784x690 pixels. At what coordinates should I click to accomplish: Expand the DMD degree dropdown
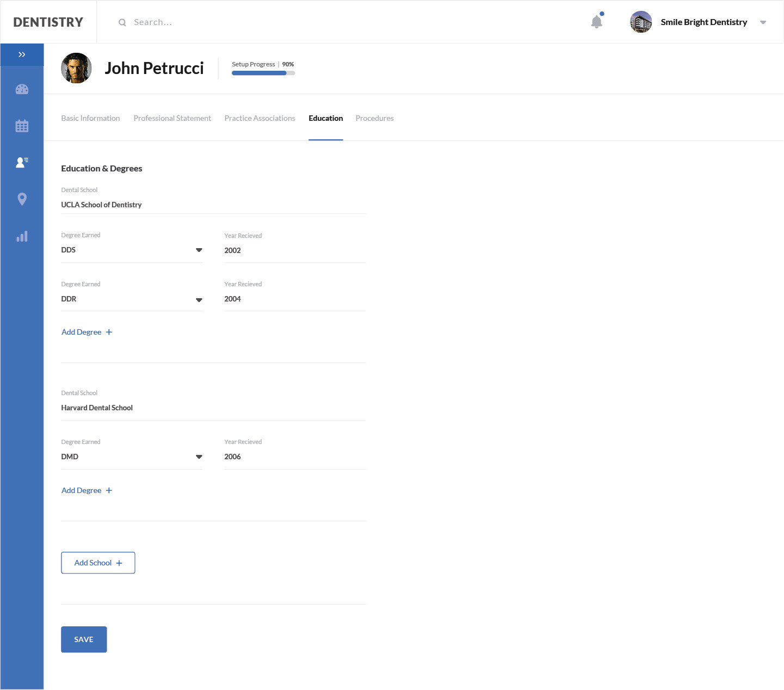[199, 457]
